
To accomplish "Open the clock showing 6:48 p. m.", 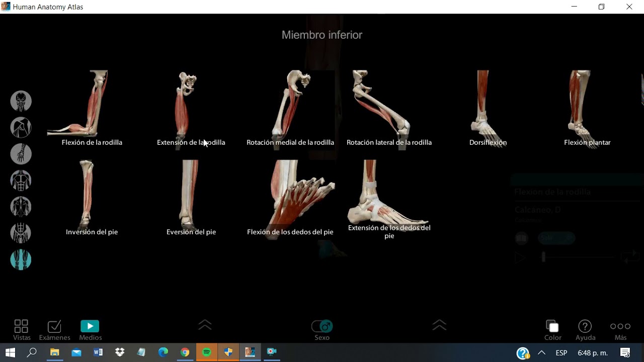I will 593,353.
